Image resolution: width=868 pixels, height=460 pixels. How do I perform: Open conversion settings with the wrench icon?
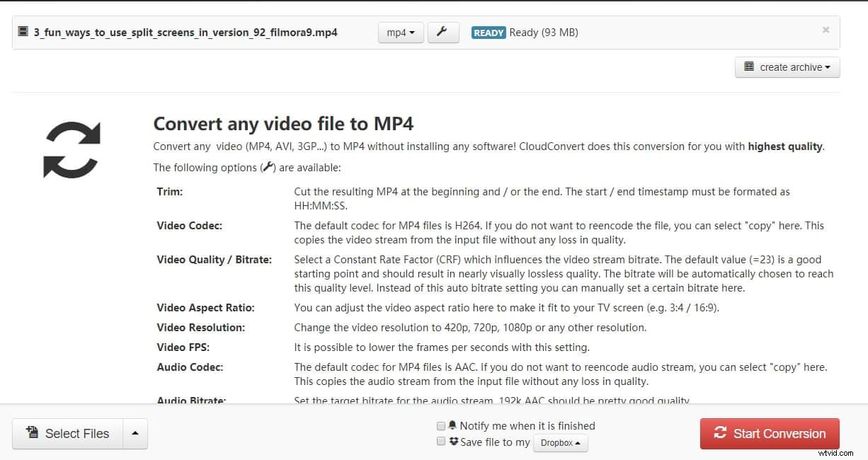coord(443,32)
